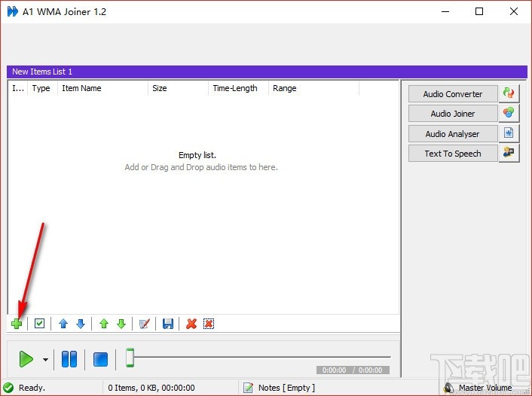Click the Audio Converter arrows icon

509,93
